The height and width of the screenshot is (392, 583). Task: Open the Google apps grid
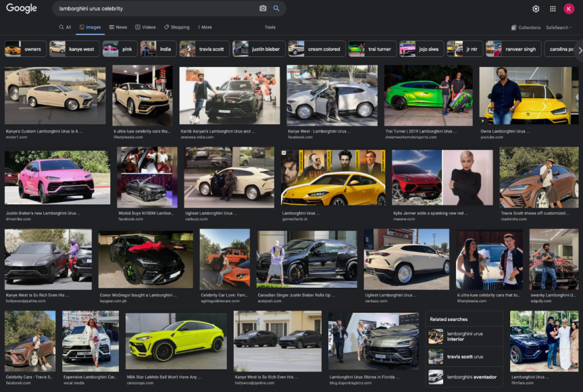[x=553, y=9]
